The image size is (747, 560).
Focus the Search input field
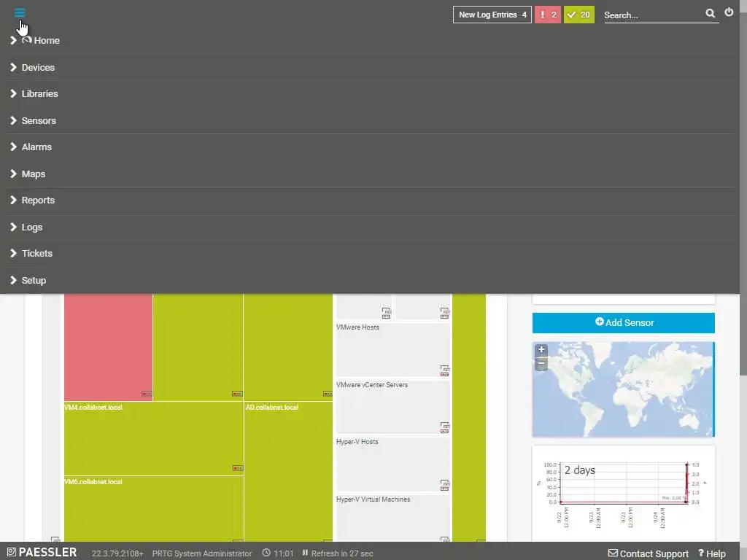(x=654, y=15)
